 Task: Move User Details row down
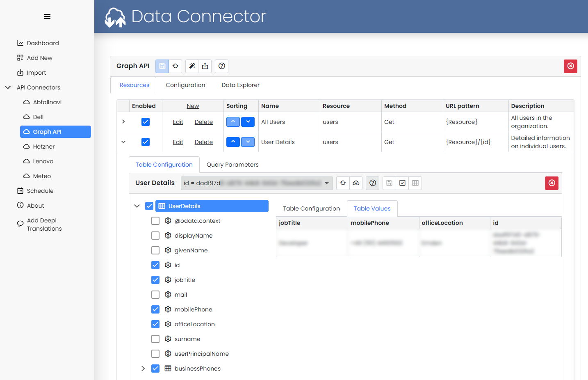(248, 142)
